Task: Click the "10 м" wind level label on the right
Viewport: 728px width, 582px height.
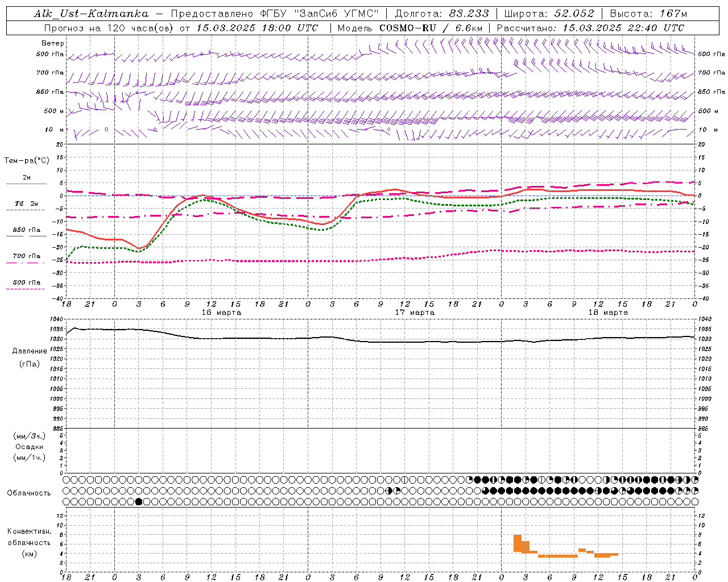Action: pos(708,130)
